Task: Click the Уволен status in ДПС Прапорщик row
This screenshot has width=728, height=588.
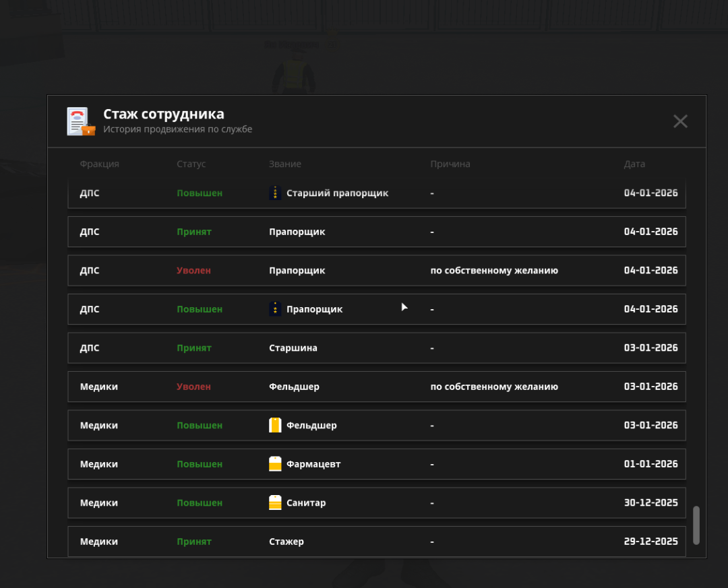Action: click(193, 271)
